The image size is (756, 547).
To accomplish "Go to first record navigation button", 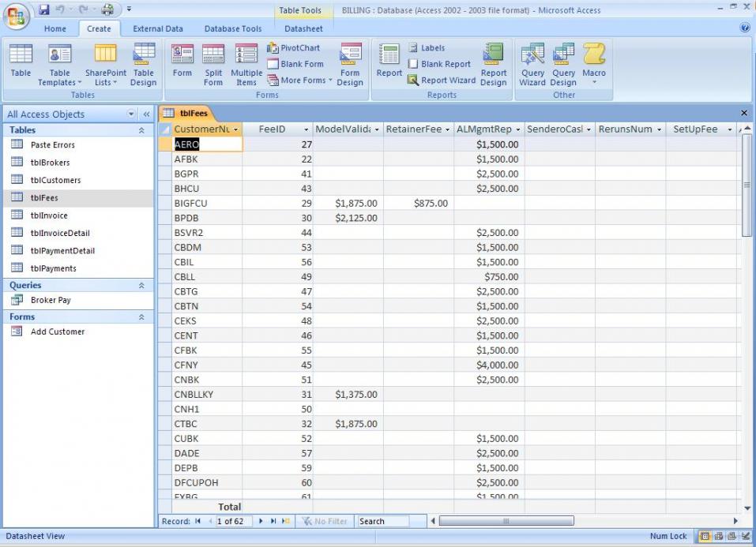I will tap(197, 521).
